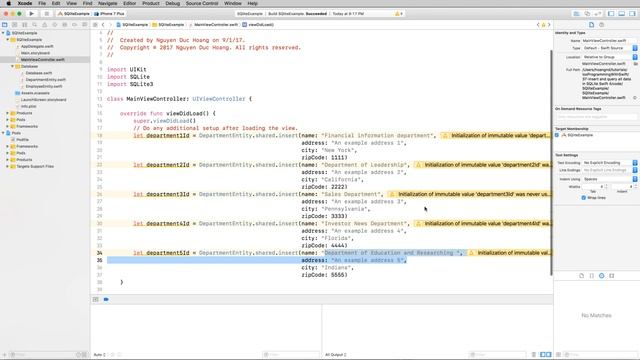Stop the running build with Stop button

point(47,13)
